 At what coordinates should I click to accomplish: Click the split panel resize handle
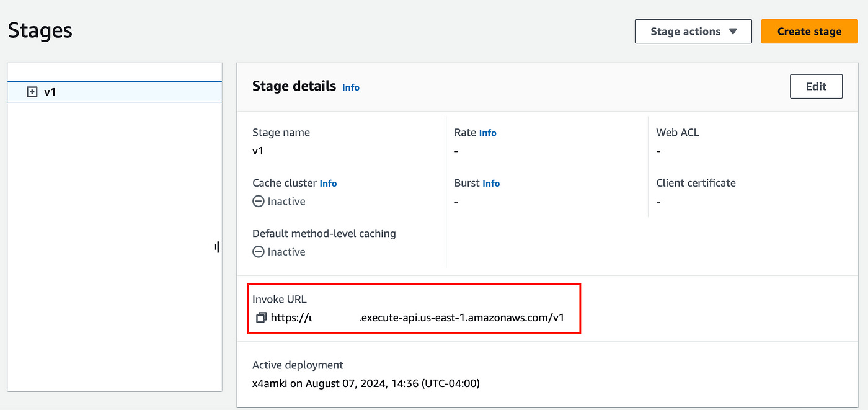216,247
